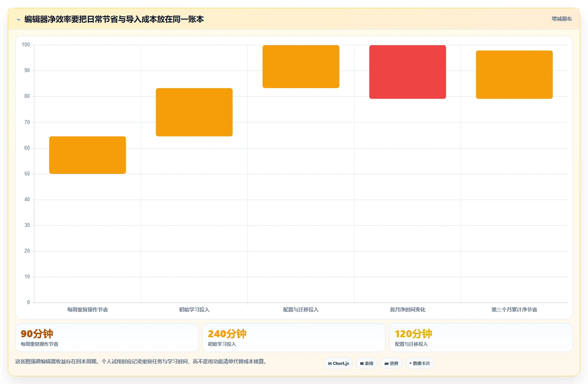
Task: Open the 240分钟 data card
Action: pos(294,338)
